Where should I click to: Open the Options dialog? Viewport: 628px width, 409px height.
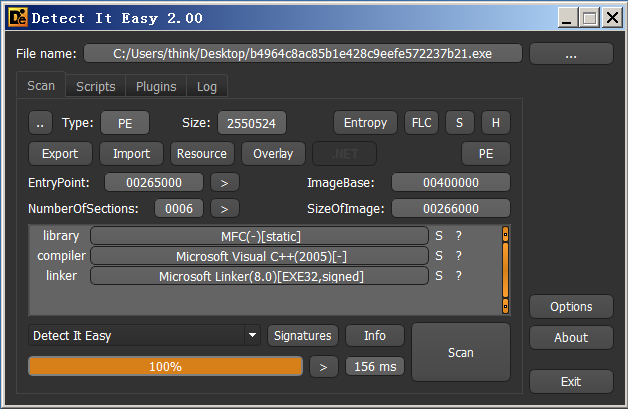point(571,306)
